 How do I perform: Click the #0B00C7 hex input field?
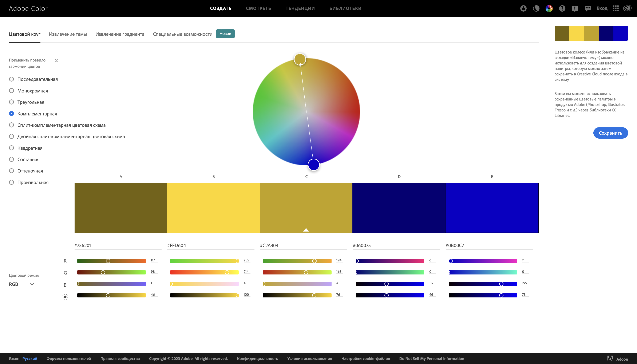click(x=489, y=245)
